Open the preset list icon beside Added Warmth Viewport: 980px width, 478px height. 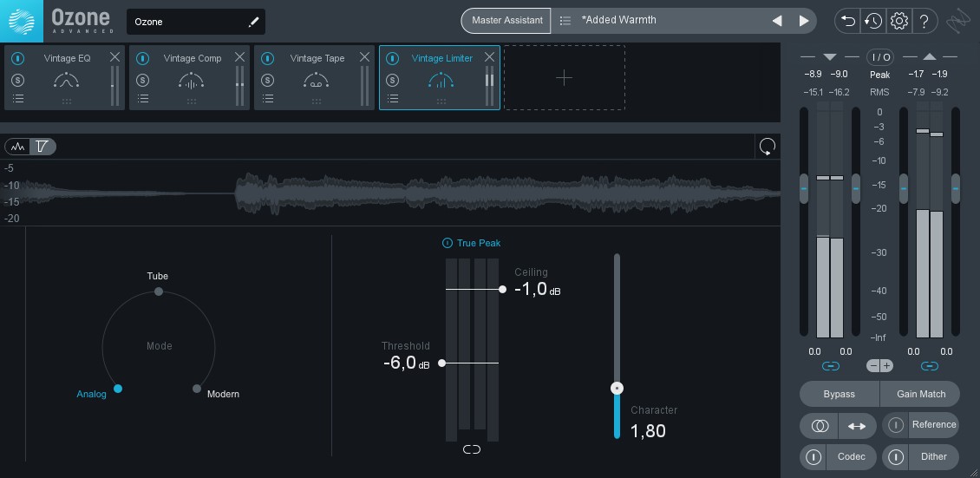click(565, 21)
